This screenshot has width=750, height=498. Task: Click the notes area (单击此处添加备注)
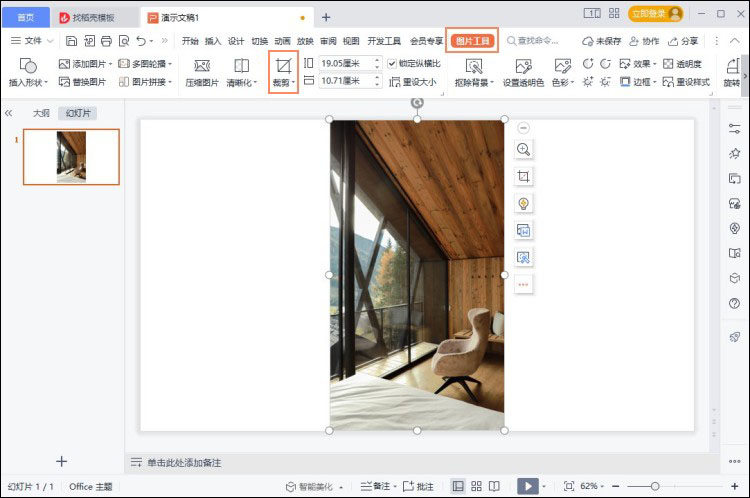click(184, 463)
